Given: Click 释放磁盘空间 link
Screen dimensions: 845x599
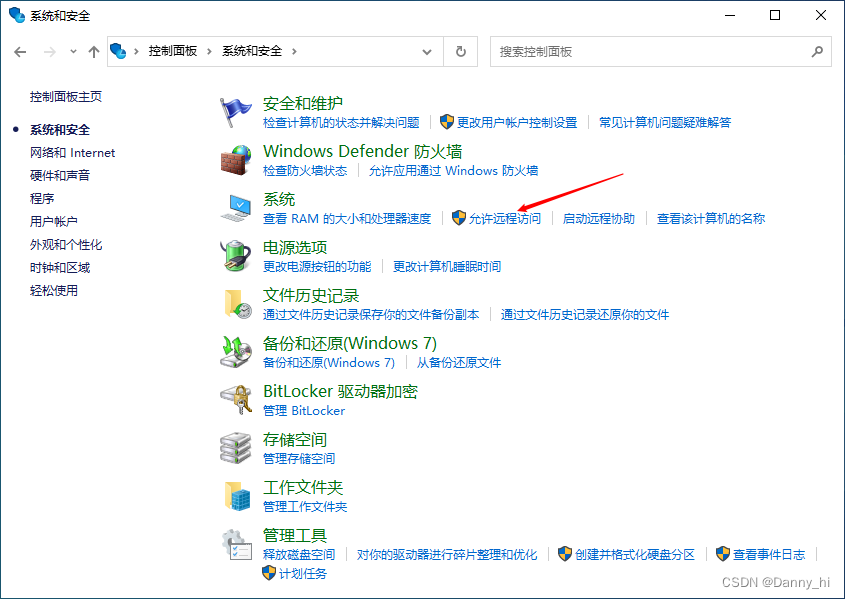Looking at the screenshot, I should pos(299,555).
